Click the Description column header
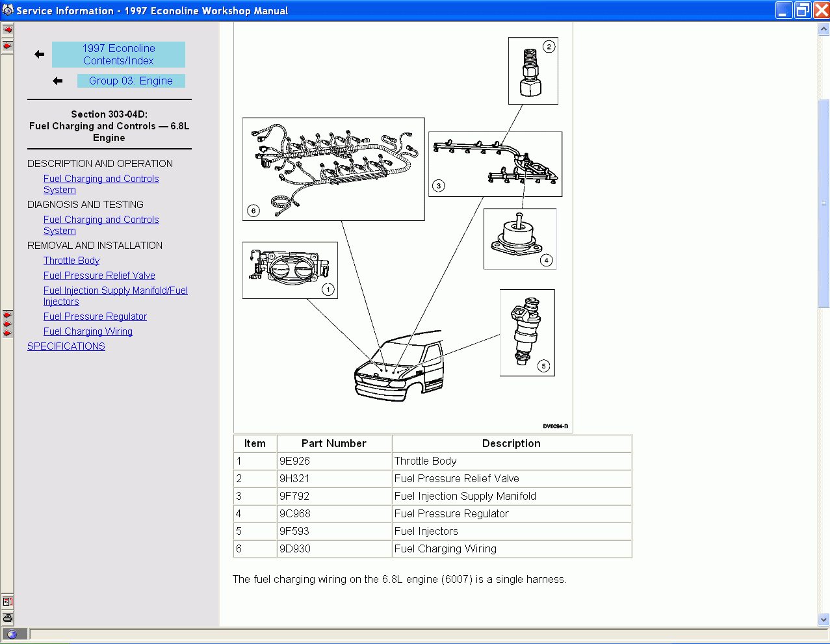 tap(512, 443)
